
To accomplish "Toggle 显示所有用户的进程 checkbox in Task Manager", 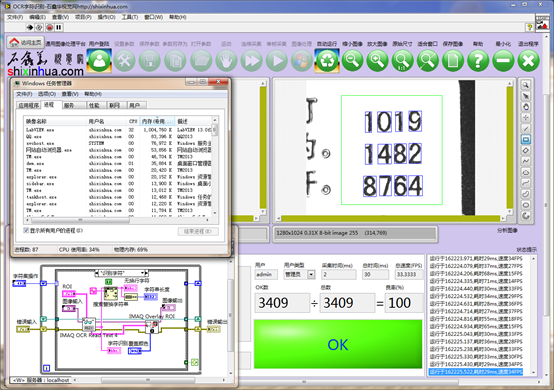I will click(x=26, y=230).
